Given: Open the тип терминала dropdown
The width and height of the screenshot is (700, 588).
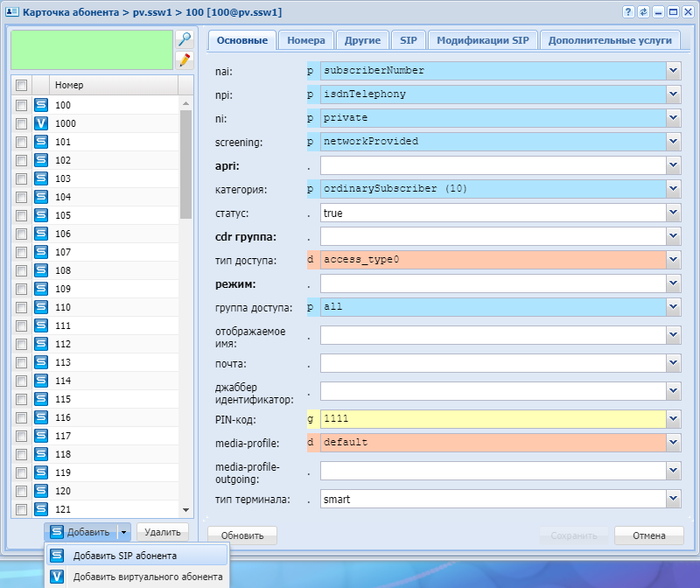Looking at the screenshot, I should pyautogui.click(x=673, y=500).
